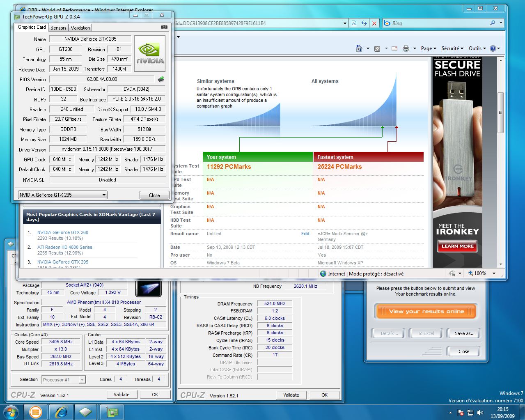The height and width of the screenshot is (420, 525).
Task: Click the save BIOS chip icon in GPU-Z
Action: 161,79
